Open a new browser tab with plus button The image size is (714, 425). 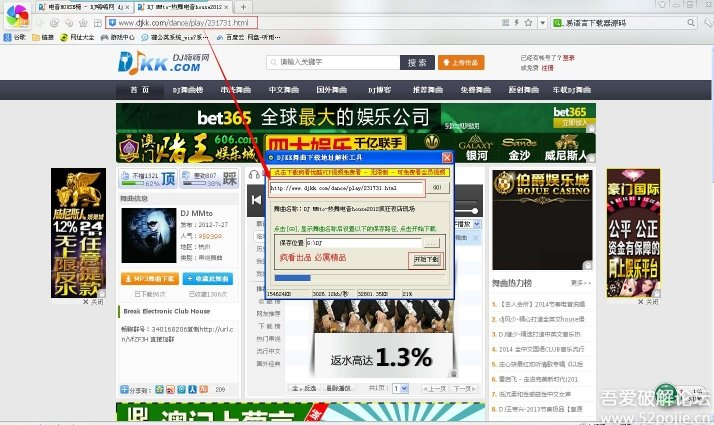tap(243, 7)
